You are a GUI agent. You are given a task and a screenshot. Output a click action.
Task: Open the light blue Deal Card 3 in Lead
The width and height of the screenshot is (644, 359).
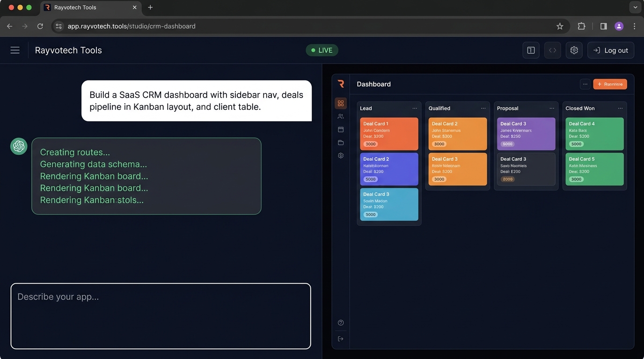pyautogui.click(x=389, y=204)
